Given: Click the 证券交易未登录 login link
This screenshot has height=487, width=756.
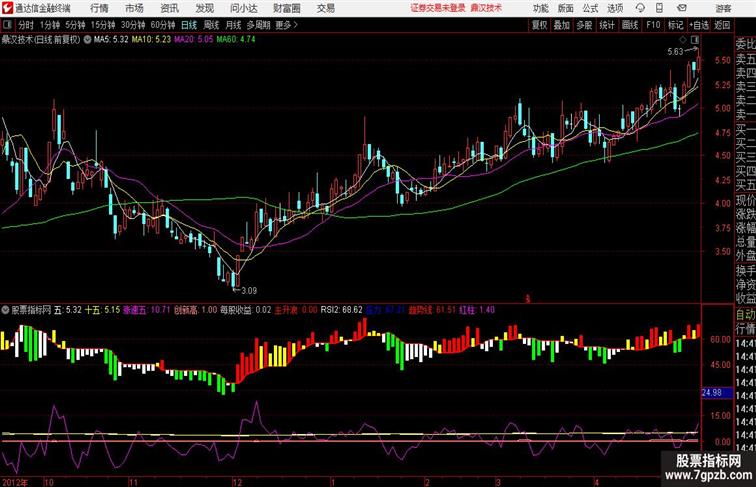Looking at the screenshot, I should click(438, 8).
